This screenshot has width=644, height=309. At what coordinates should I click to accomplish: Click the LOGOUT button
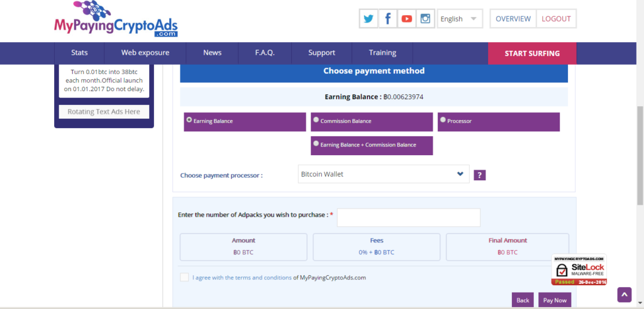coord(556,19)
